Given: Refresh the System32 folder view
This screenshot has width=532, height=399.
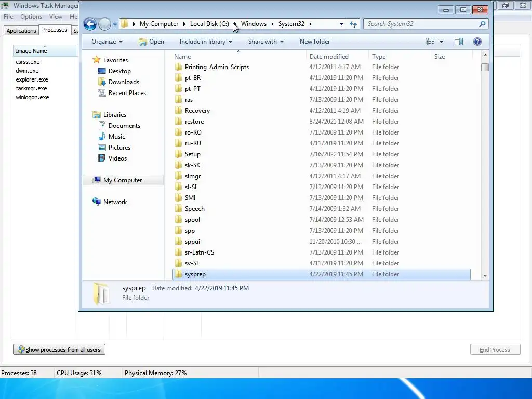Looking at the screenshot, I should 353,24.
